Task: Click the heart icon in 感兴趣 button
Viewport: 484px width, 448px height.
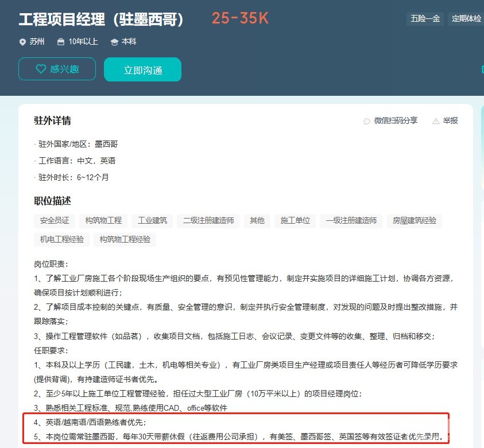Action: click(x=41, y=69)
